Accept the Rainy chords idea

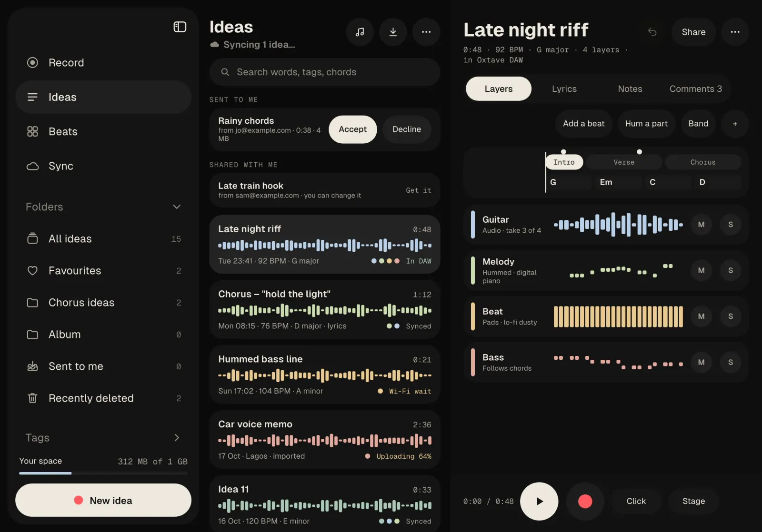pyautogui.click(x=352, y=129)
